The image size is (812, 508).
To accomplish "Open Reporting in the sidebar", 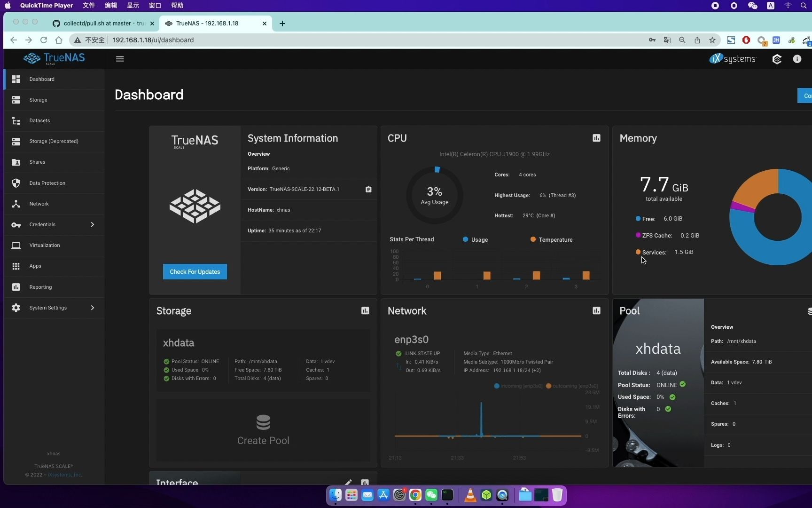I will [54, 287].
